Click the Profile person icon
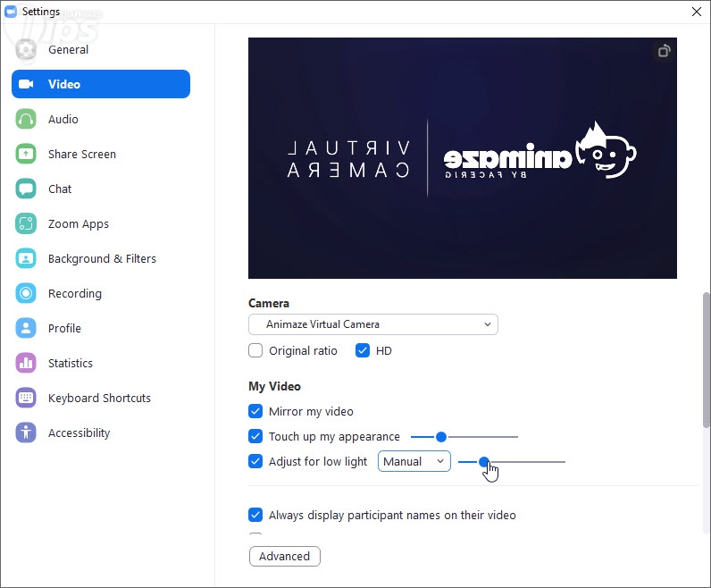 (26, 328)
